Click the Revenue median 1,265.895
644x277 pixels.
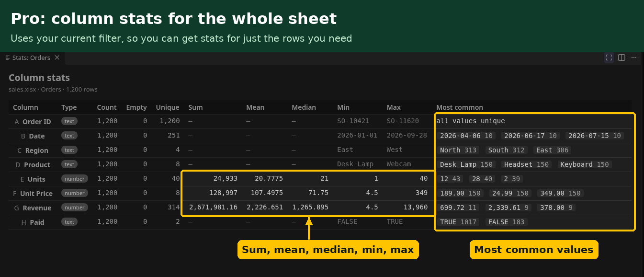pyautogui.click(x=310, y=208)
